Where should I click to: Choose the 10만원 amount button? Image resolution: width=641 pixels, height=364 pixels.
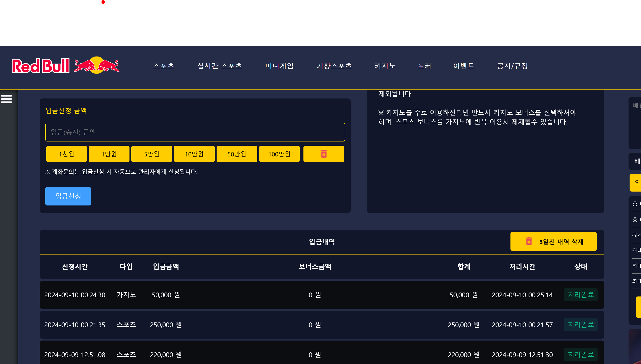194,154
